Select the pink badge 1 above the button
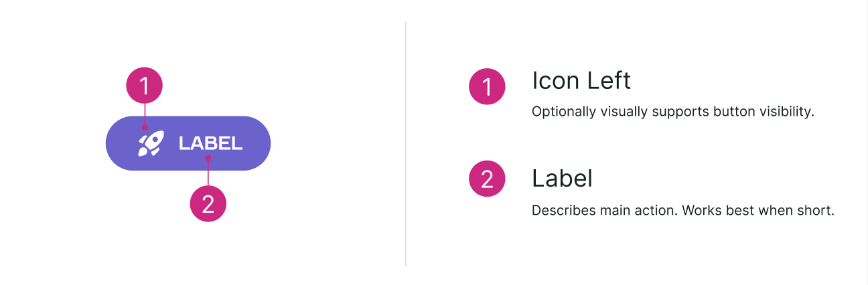Viewport: 868px width, 285px height. (145, 85)
